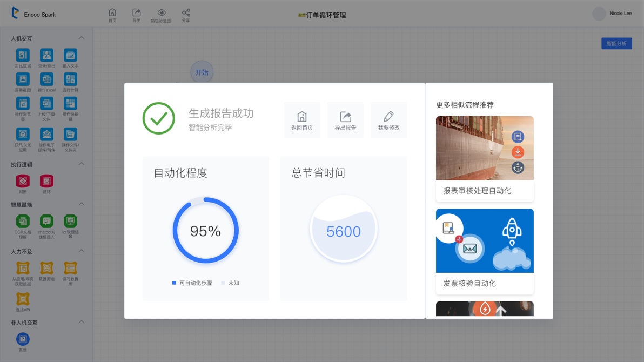Collapse the 智慧赋能 section
The height and width of the screenshot is (362, 644).
pos(82,204)
